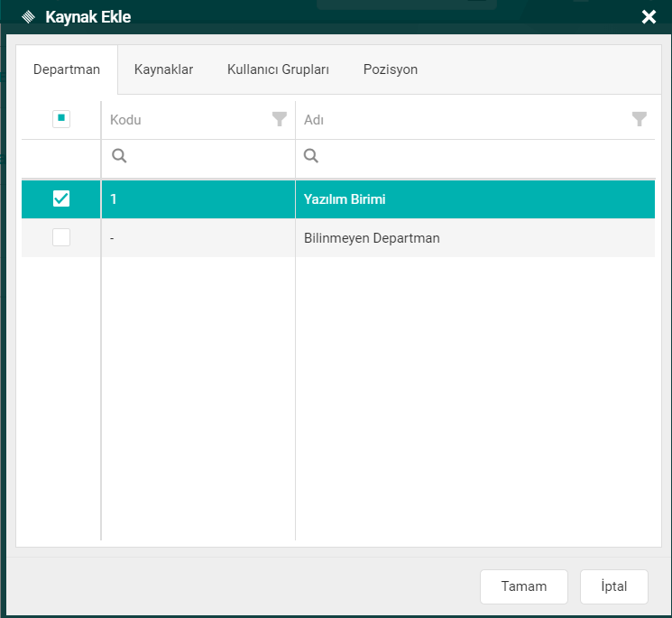Uncheck the Yazılım Birimi row checkbox
672x618 pixels.
point(61,198)
